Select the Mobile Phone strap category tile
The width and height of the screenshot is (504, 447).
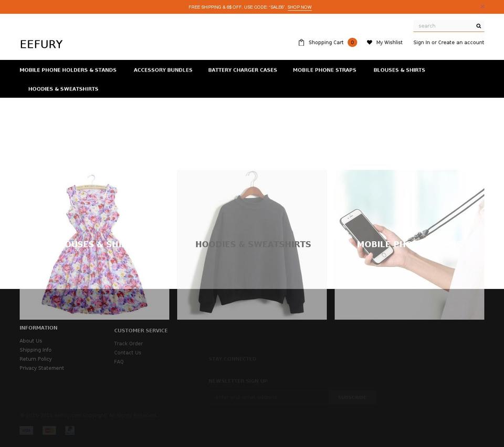409,245
